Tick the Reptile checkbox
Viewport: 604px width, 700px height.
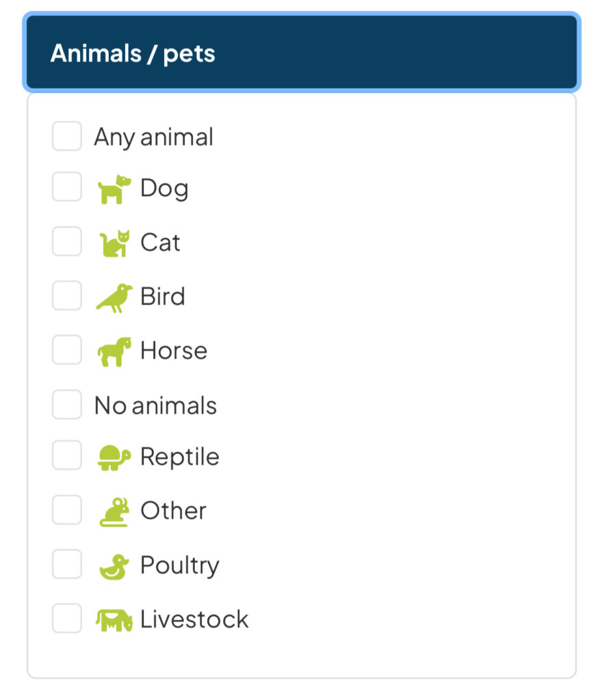67,456
